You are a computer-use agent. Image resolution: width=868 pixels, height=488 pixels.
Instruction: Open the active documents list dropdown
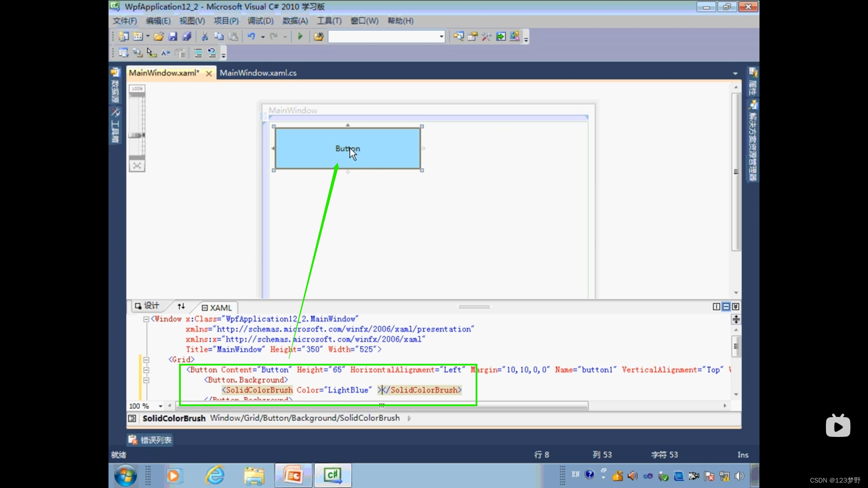(x=735, y=73)
